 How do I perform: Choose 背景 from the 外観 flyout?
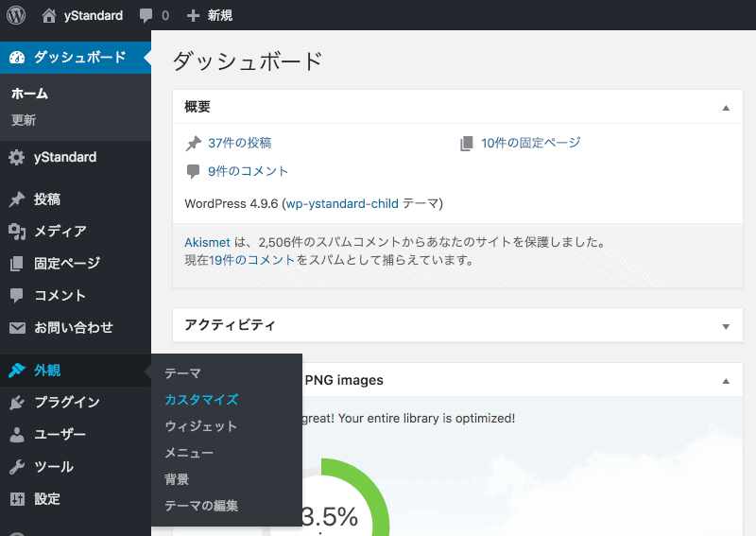[x=177, y=479]
